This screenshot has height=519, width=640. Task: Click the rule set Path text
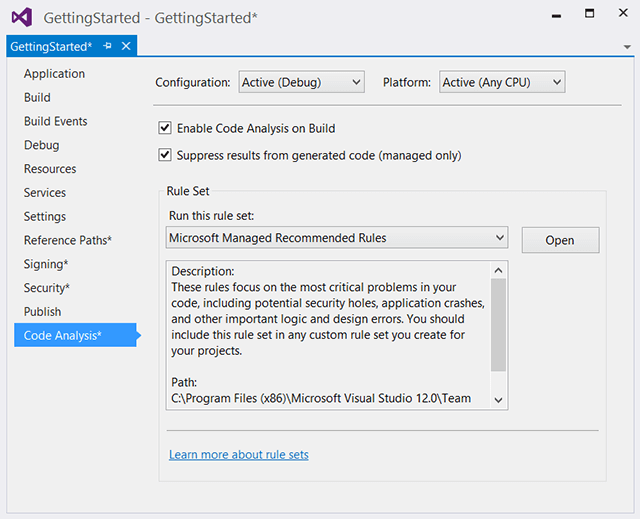click(321, 398)
